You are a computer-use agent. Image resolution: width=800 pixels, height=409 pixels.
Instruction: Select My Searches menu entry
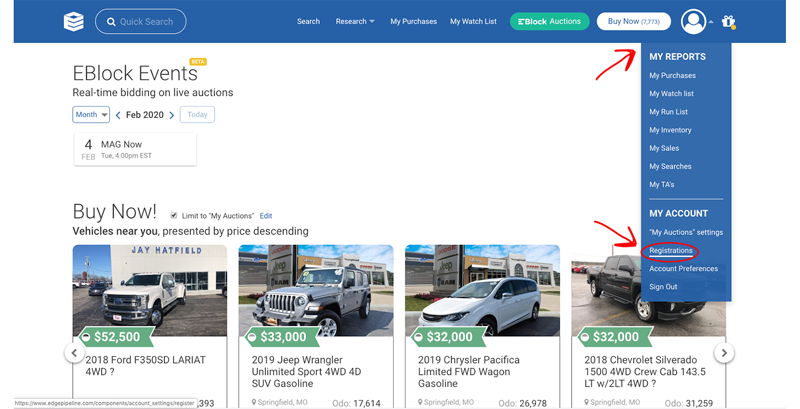point(670,166)
